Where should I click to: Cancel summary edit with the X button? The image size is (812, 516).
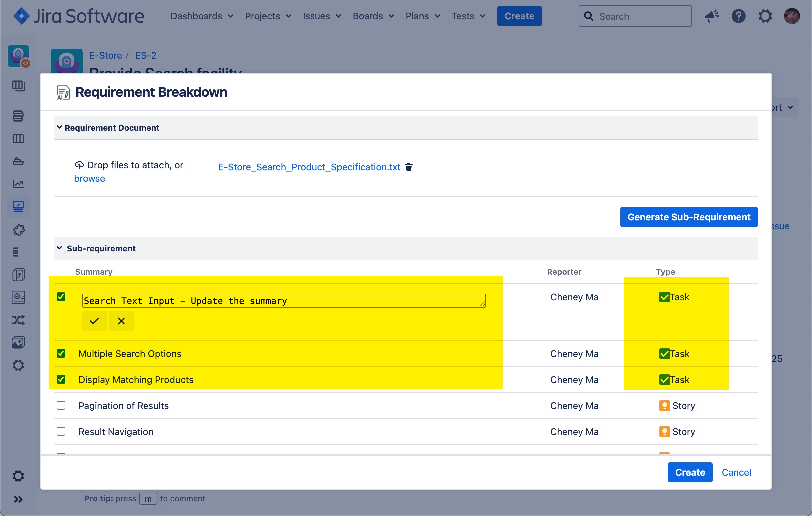click(x=121, y=321)
